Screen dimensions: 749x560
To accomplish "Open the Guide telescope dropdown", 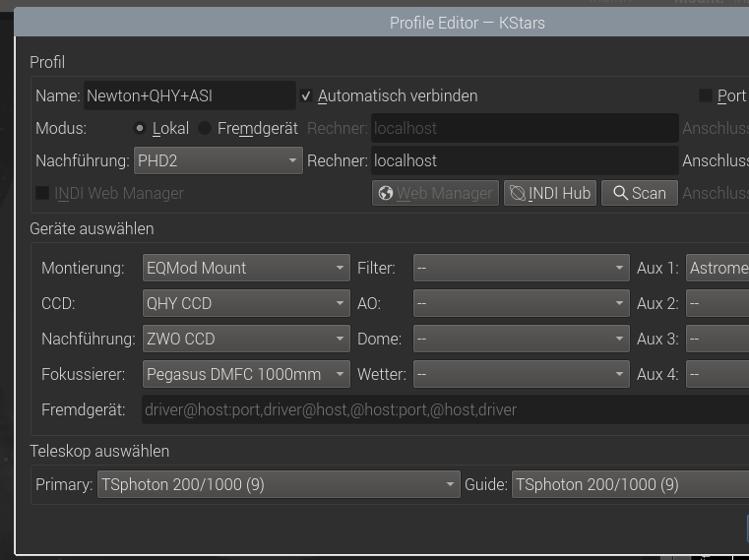I will (x=631, y=484).
